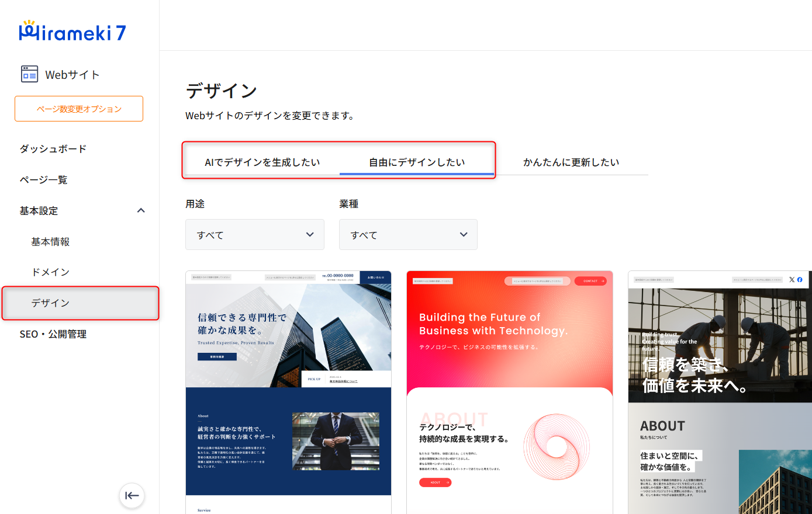Switch to かんたんに更新したい tab

point(571,162)
